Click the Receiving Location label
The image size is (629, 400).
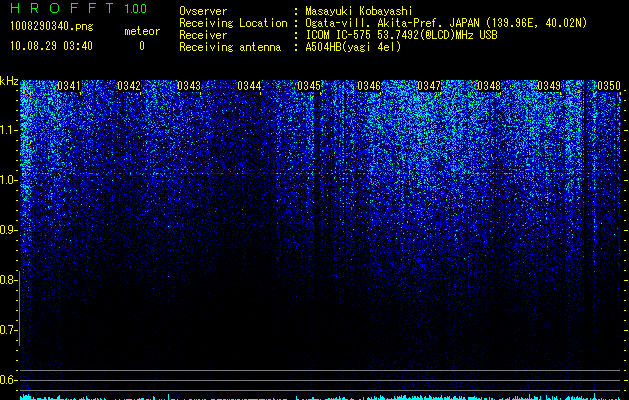coord(233,23)
